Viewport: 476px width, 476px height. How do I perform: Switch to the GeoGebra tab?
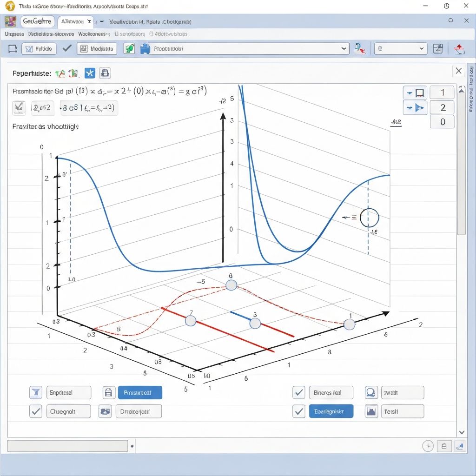click(37, 21)
